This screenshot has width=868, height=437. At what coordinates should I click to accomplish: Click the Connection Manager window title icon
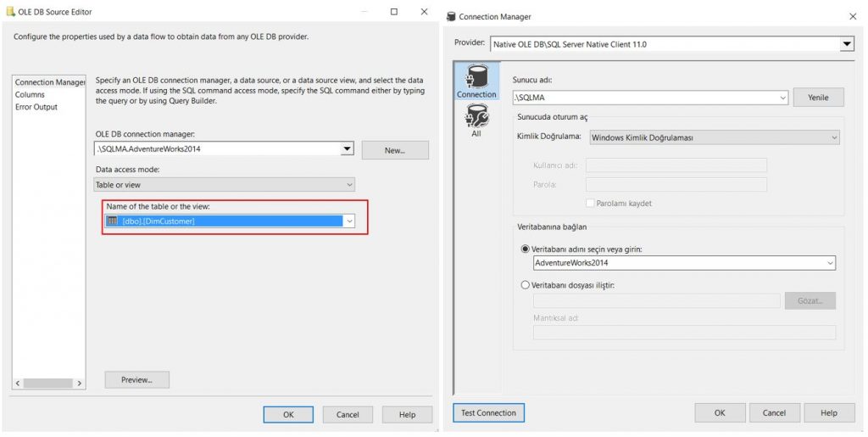451,17
